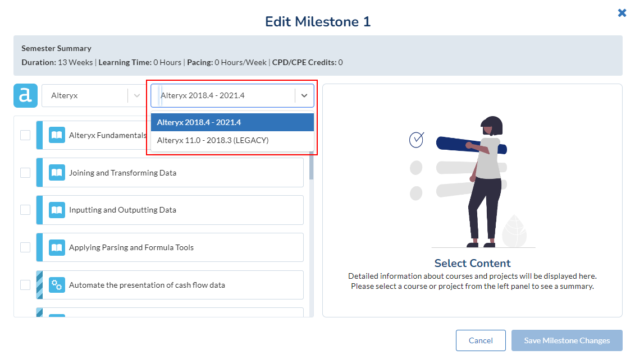The height and width of the screenshot is (364, 635).
Task: Click the Alteryx Fundamentals course book icon
Action: 57,135
